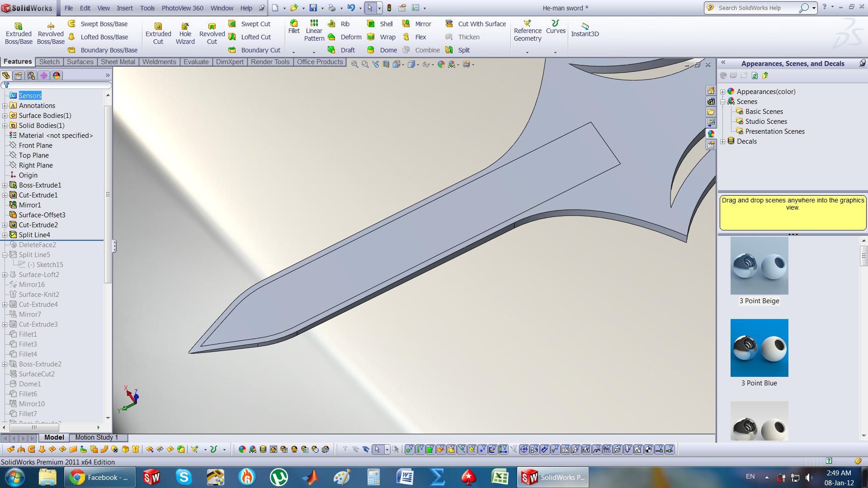Select the Revolved Cut tool
868x488 pixels.
click(x=212, y=33)
